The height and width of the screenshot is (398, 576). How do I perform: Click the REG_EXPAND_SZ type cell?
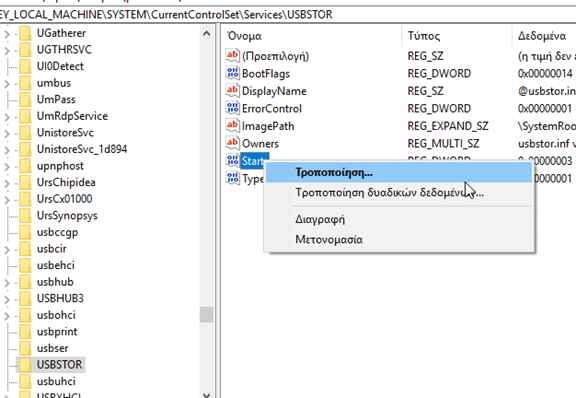[448, 126]
